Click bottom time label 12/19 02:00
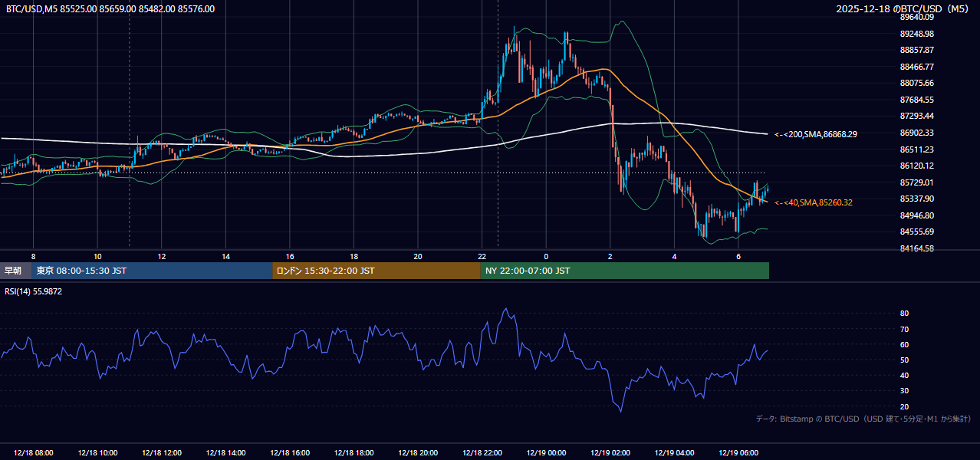The image size is (980, 460). (x=610, y=452)
